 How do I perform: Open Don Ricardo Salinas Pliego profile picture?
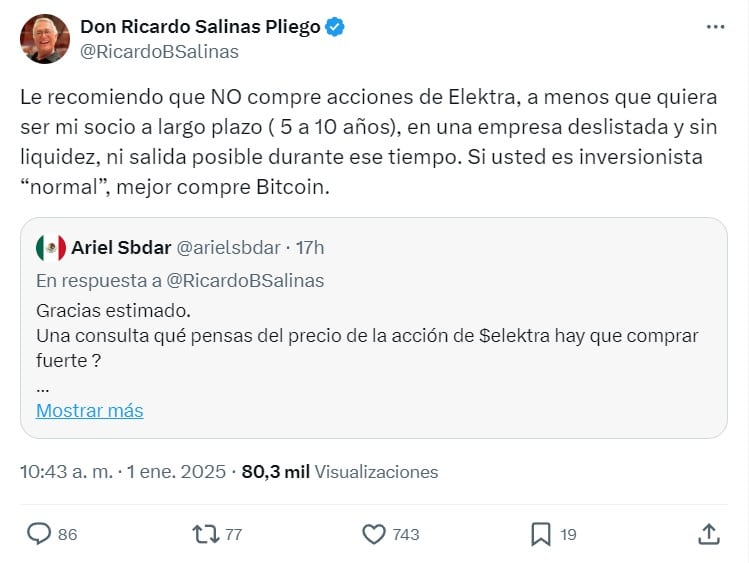pyautogui.click(x=45, y=39)
